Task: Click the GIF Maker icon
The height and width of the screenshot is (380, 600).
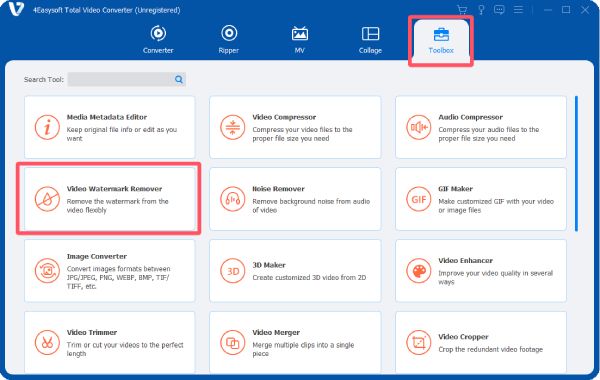Action: 419,199
